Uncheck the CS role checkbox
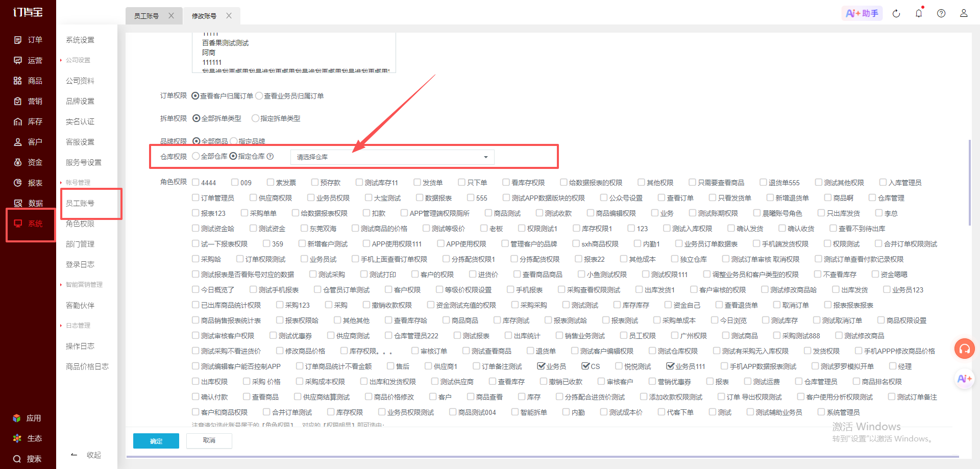The width and height of the screenshot is (980, 469). [585, 366]
